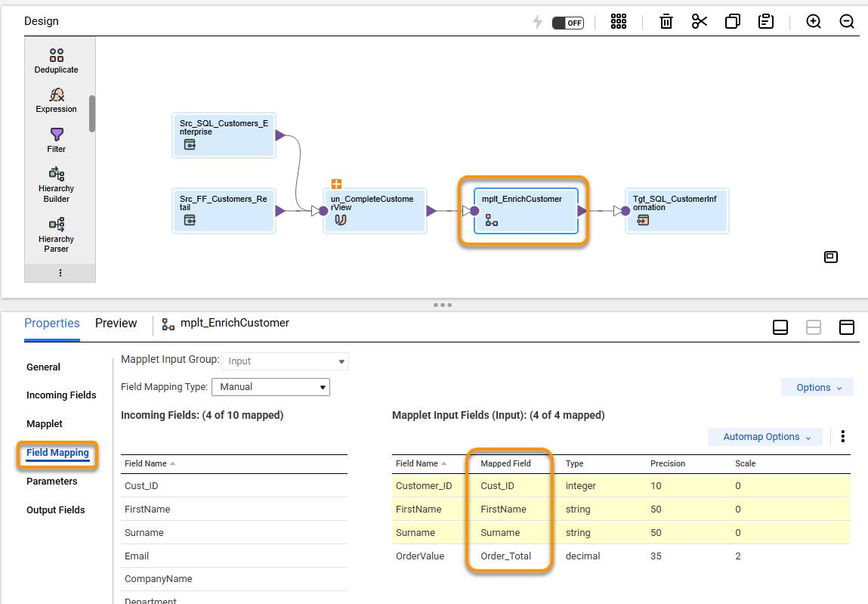Select the Filter transformation in palette
This screenshot has height=604, width=868.
pos(57,140)
